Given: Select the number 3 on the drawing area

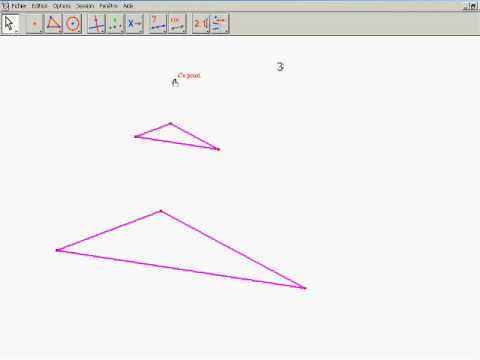Looking at the screenshot, I should (280, 67).
